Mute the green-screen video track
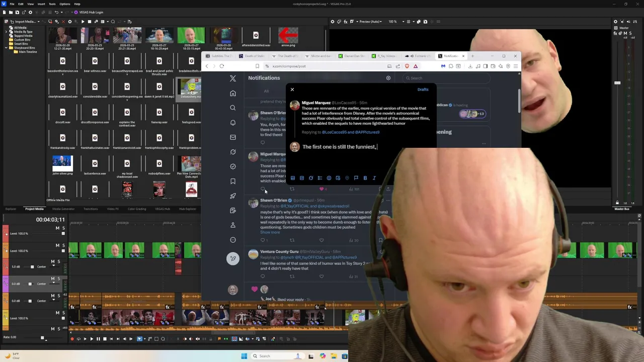 point(57,245)
